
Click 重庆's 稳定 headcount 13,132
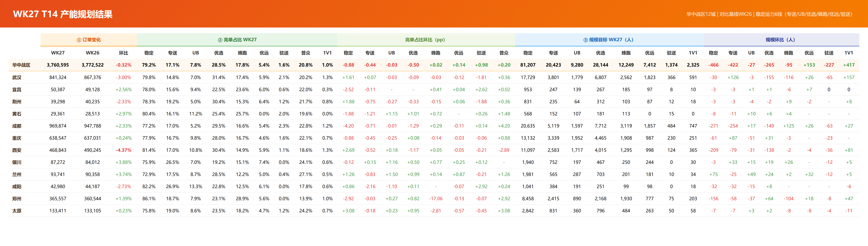pyautogui.click(x=528, y=138)
